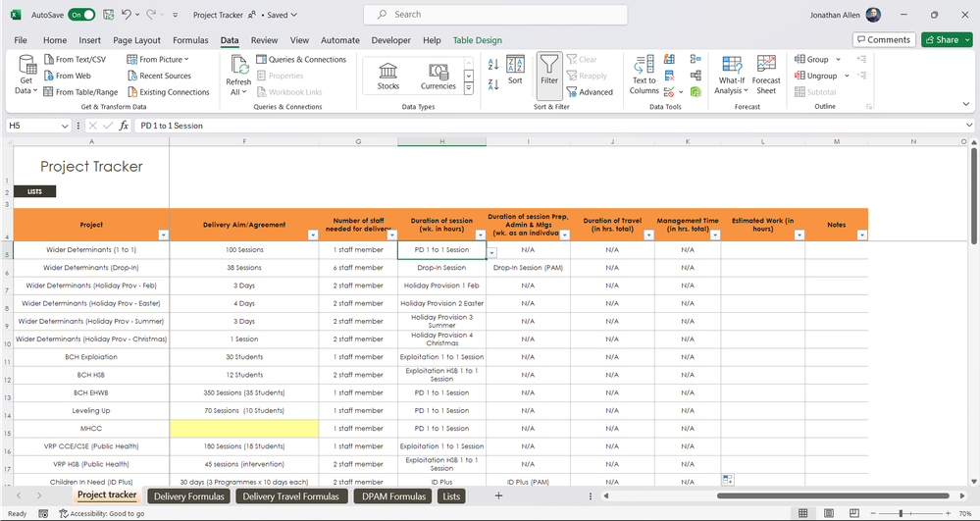Open the Project column filter dropdown
The image size is (980, 521).
(163, 235)
